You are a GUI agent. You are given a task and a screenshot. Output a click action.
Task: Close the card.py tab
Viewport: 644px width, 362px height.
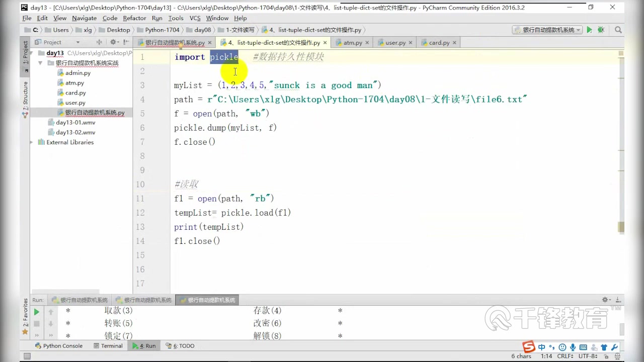pos(454,43)
